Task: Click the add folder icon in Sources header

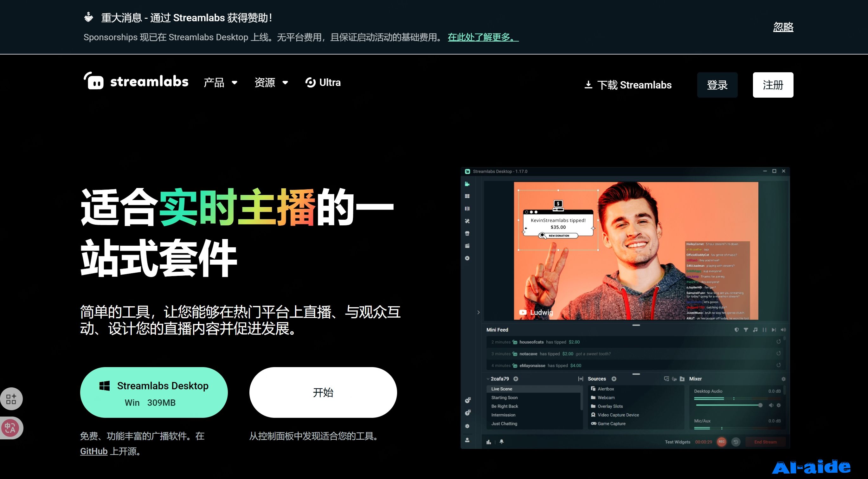Action: pos(682,379)
